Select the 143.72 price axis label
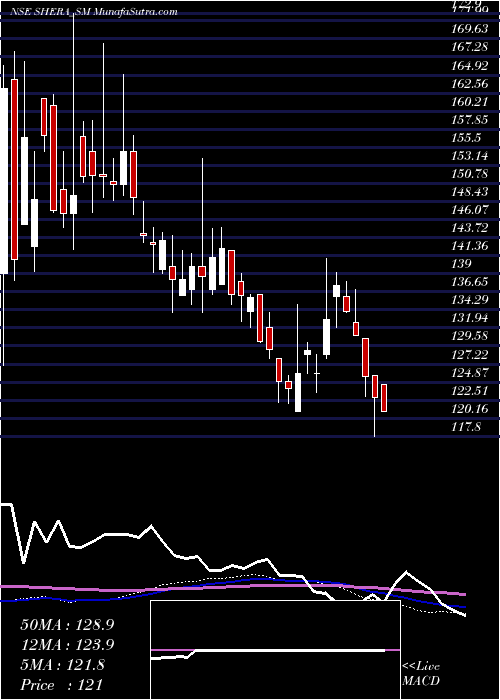This screenshot has height=700, width=500. tap(470, 228)
